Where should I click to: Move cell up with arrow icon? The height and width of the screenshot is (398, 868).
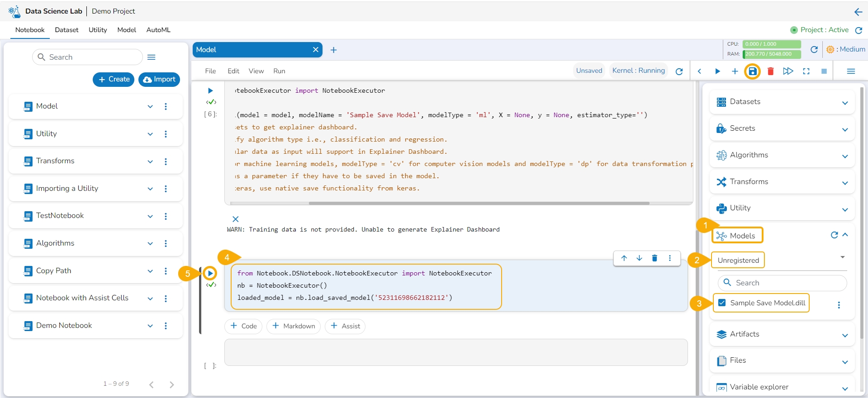(624, 258)
